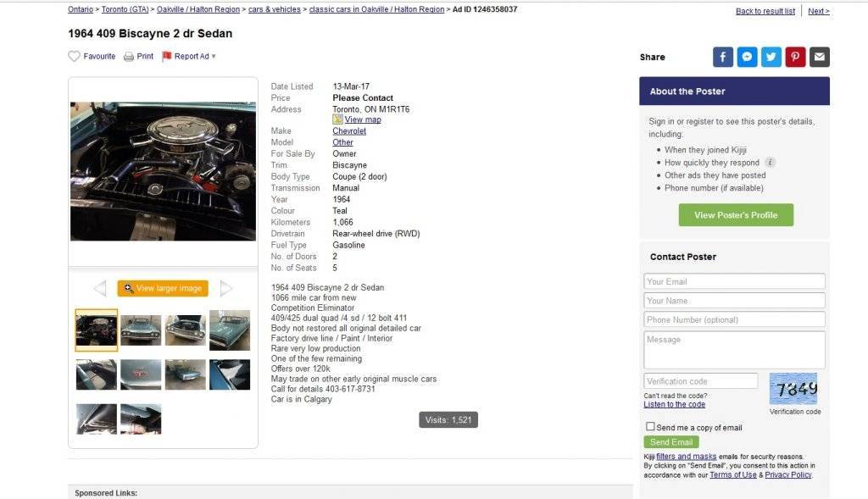Screen dimensions: 868x499
Task: Show the next photo with the right arrow
Action: pos(225,288)
